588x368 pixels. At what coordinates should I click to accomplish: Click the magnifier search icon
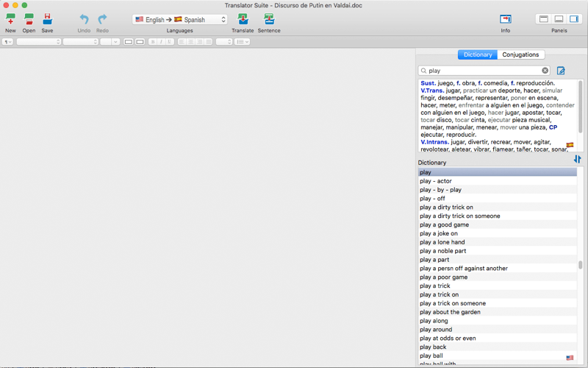424,71
